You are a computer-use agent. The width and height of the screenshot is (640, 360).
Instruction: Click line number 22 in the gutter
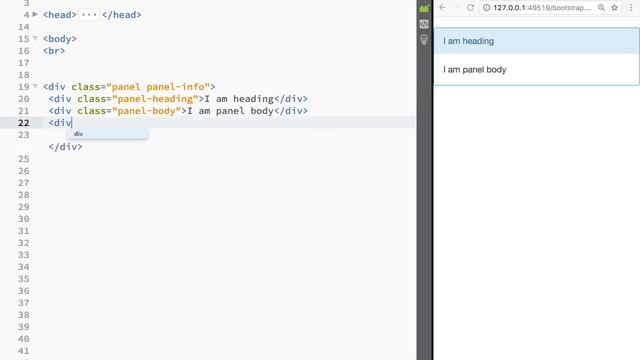tap(24, 123)
